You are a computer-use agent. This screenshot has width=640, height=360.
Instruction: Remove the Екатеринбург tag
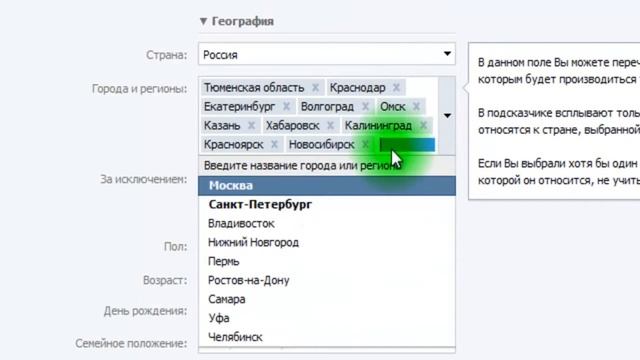click(286, 107)
